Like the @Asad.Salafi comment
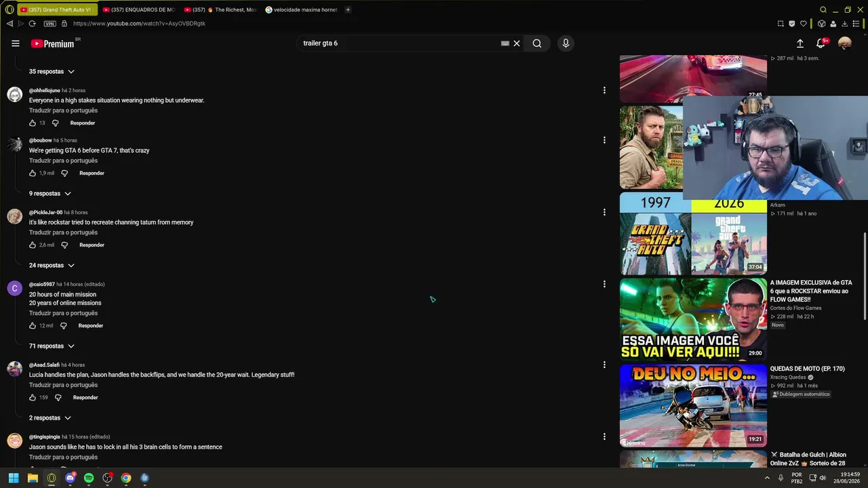The width and height of the screenshot is (868, 488). click(x=33, y=398)
